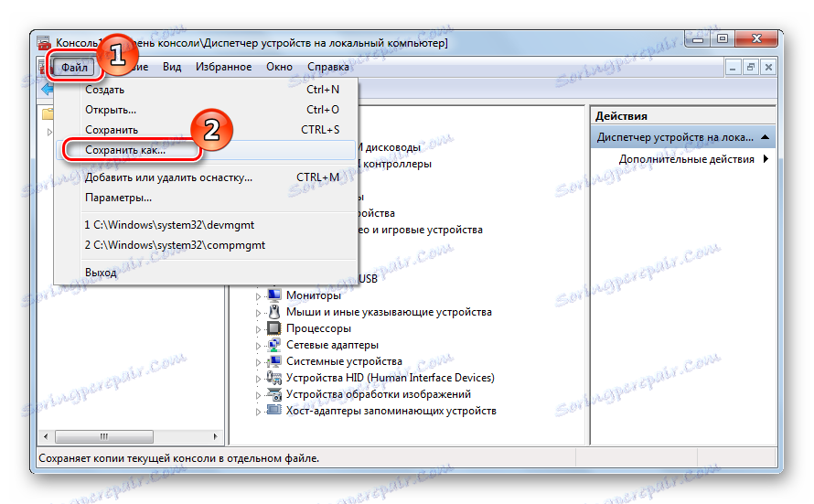Click the icon beside Системные устройства

coord(273,361)
